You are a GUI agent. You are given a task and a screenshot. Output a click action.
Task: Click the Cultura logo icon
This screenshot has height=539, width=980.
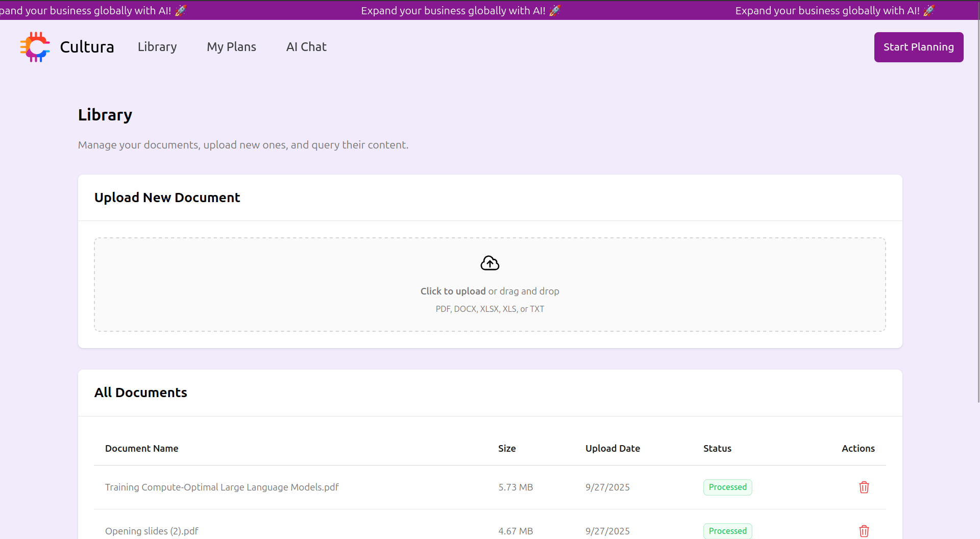pyautogui.click(x=35, y=47)
